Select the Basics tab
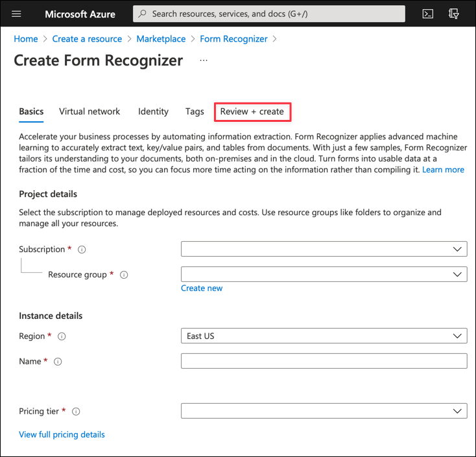 (x=31, y=111)
